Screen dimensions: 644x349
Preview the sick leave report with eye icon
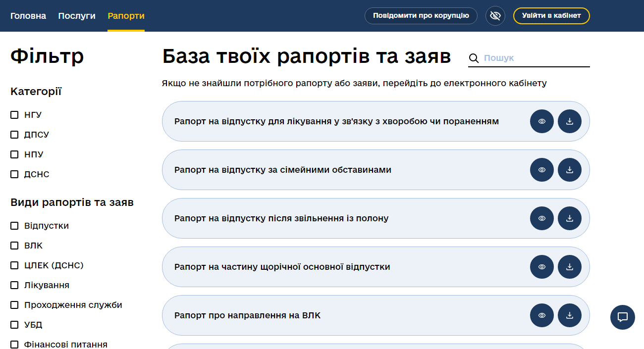[x=542, y=121]
